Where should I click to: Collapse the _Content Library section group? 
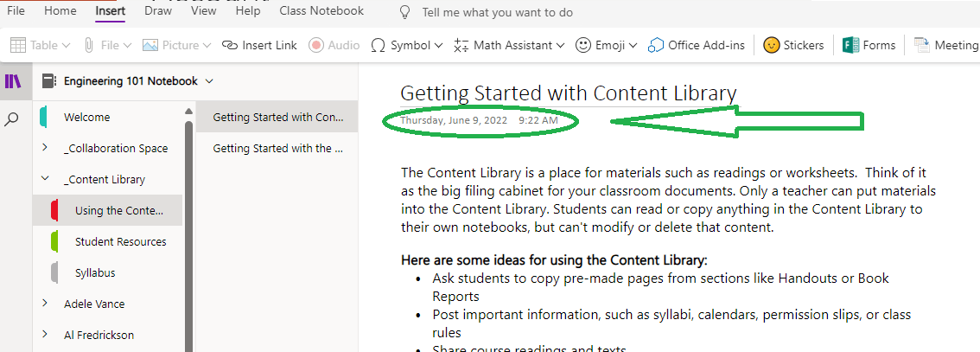point(45,179)
